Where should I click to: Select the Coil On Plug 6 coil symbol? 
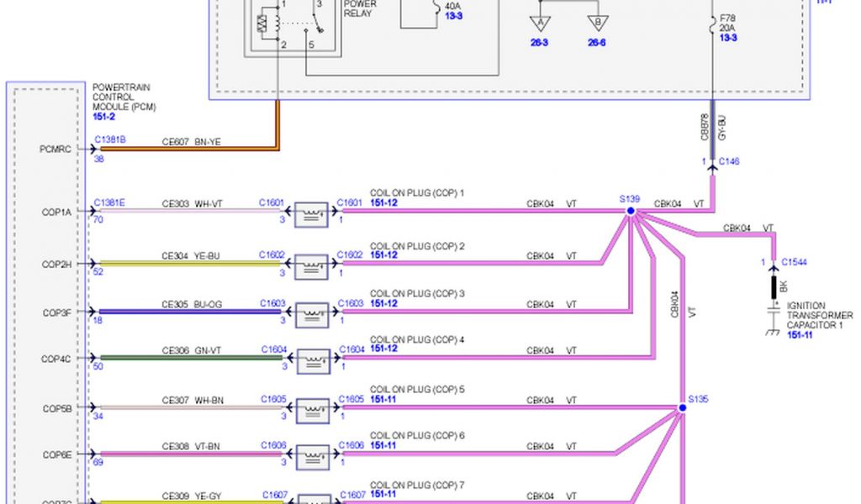(311, 458)
